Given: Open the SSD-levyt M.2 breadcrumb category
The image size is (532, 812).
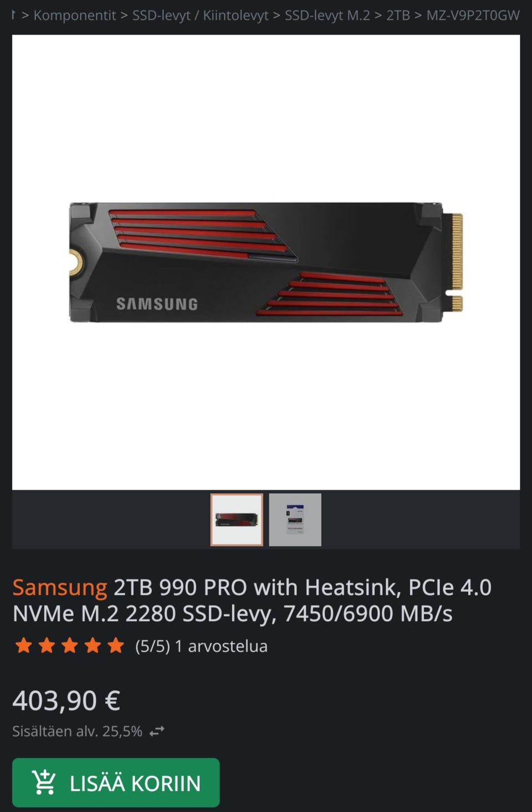Looking at the screenshot, I should pyautogui.click(x=327, y=15).
